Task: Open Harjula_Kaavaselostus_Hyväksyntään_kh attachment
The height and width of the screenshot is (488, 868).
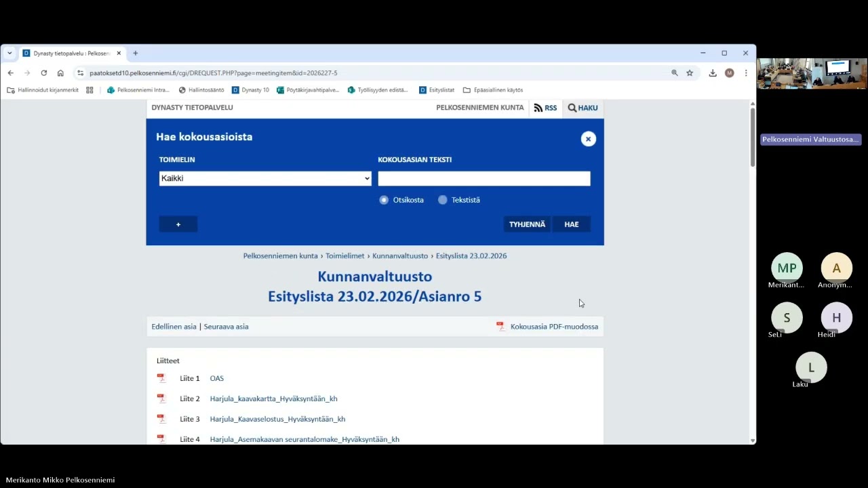Action: (x=277, y=419)
